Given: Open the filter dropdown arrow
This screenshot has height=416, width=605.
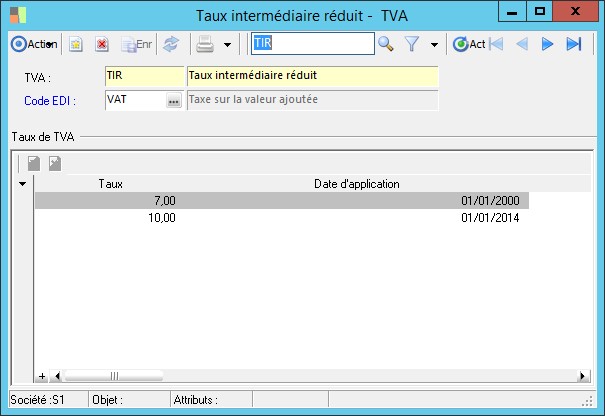Looking at the screenshot, I should point(434,45).
